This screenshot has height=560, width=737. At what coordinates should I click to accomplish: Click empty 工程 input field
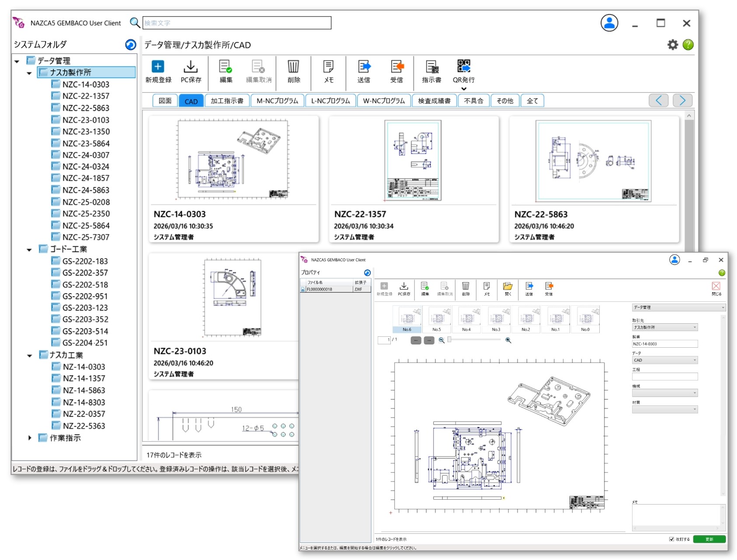click(665, 377)
